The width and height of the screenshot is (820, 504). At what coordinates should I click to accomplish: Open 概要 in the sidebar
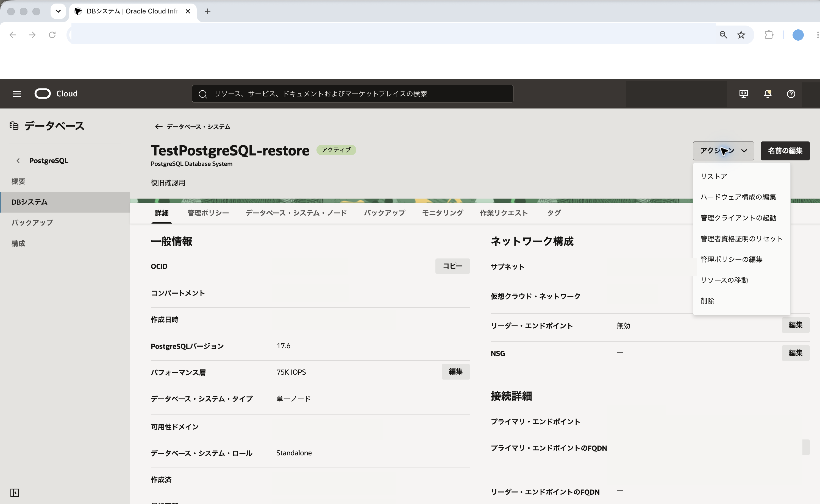click(65, 181)
